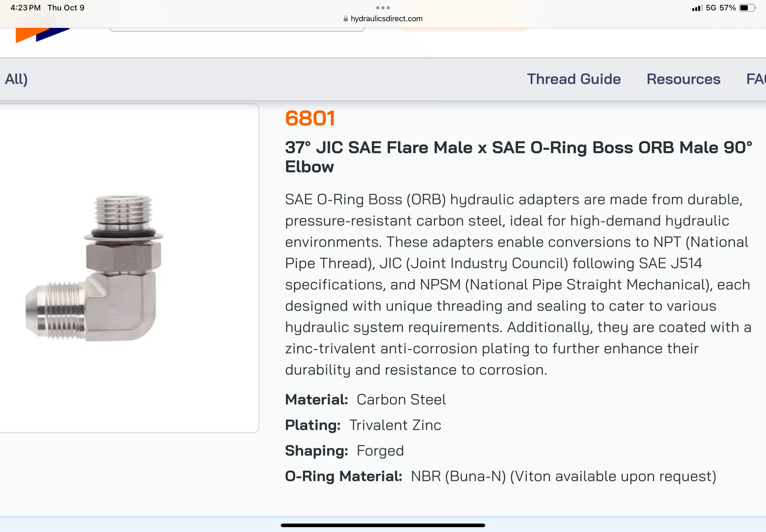Open the Resources menu item
This screenshot has width=766, height=532.
coord(683,79)
